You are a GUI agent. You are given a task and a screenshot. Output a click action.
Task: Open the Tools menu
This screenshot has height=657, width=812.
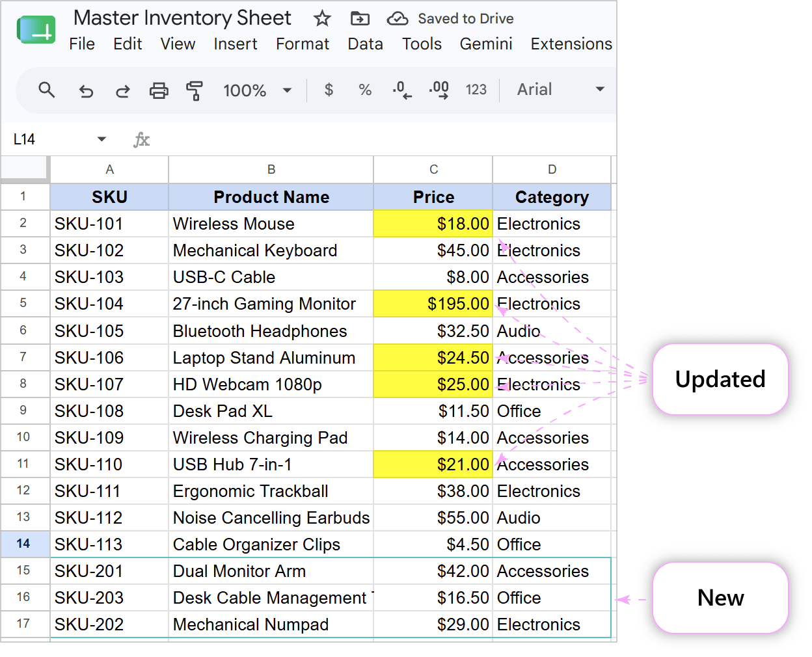422,44
